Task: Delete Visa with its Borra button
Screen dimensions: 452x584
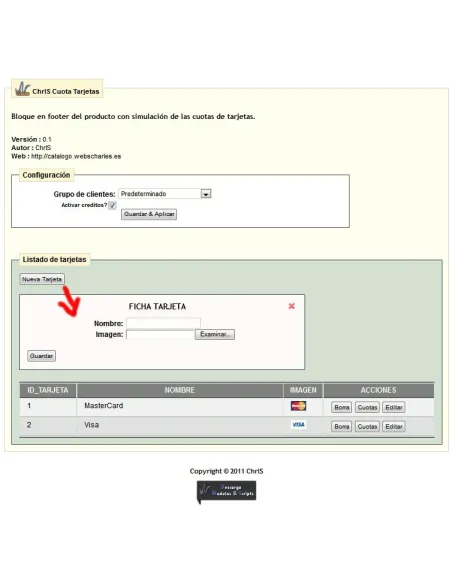Action: click(x=341, y=426)
